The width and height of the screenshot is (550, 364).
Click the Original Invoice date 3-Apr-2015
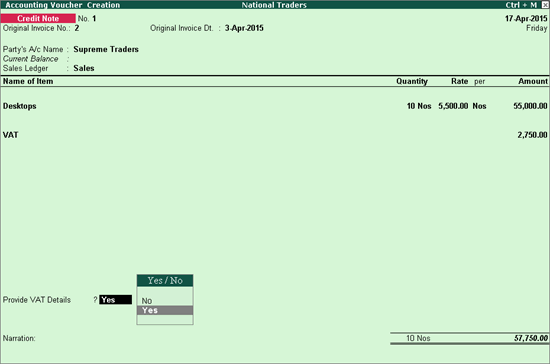244,28
